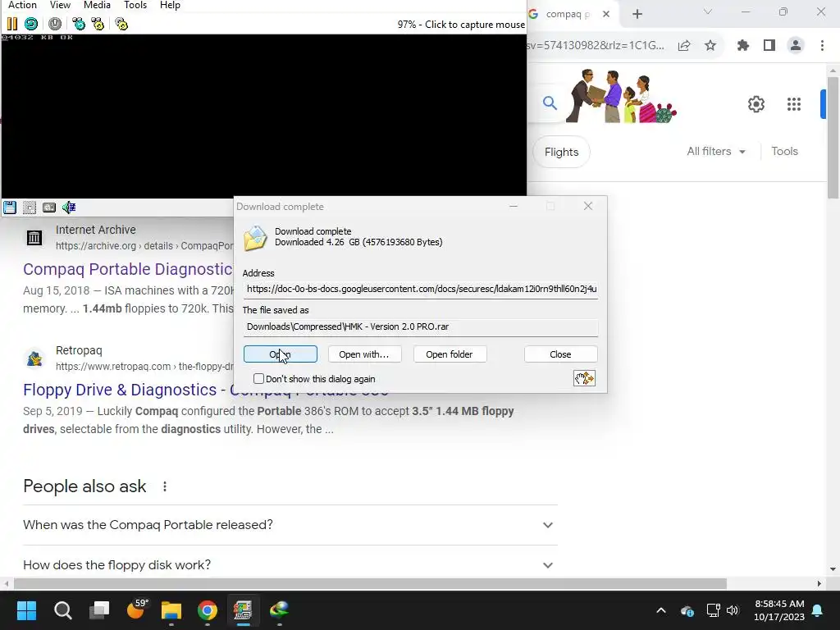Open the notification bell in system tray
This screenshot has width=840, height=630.
coord(818,610)
